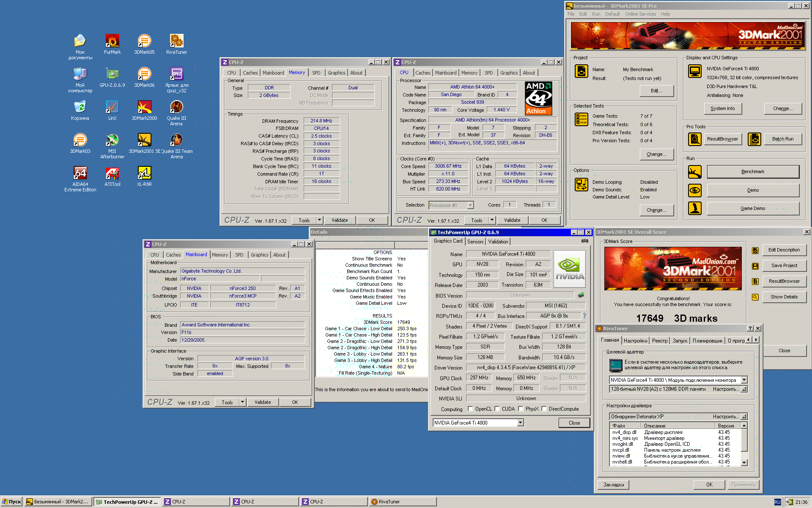Click the BIOS save icon in GPU-Z
This screenshot has height=508, width=812.
pyautogui.click(x=581, y=295)
